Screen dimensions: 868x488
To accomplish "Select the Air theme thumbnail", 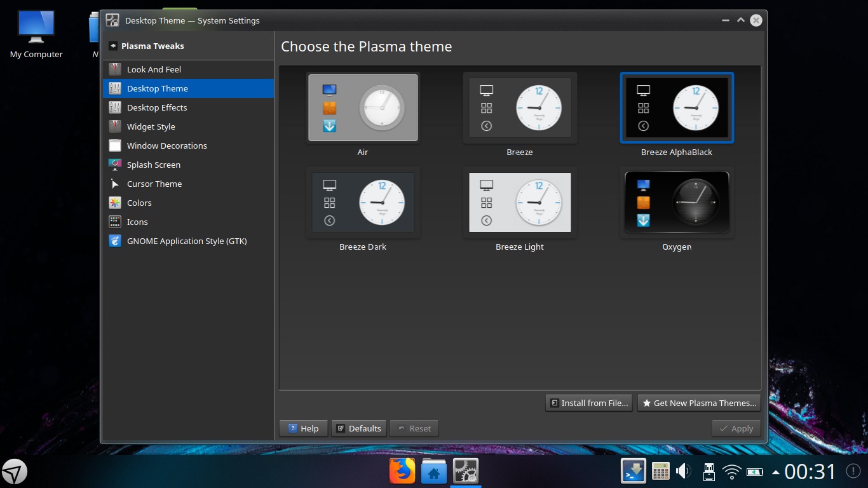I will tap(363, 107).
